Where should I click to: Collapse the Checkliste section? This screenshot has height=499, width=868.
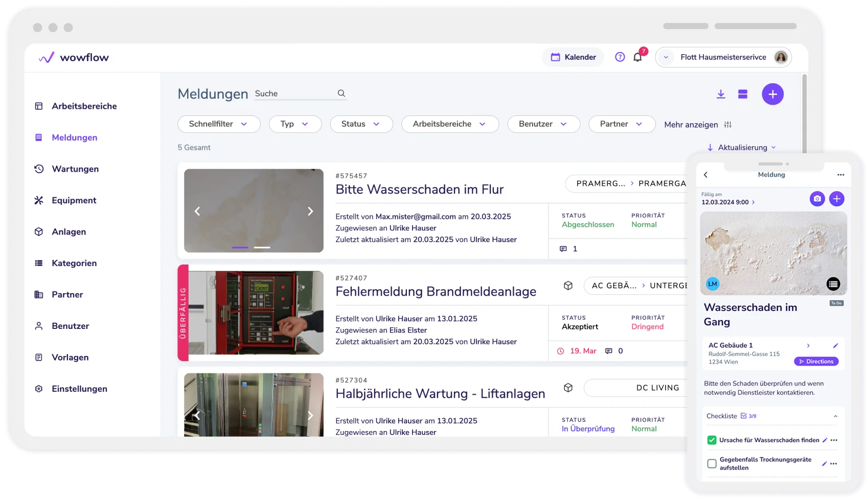[835, 416]
